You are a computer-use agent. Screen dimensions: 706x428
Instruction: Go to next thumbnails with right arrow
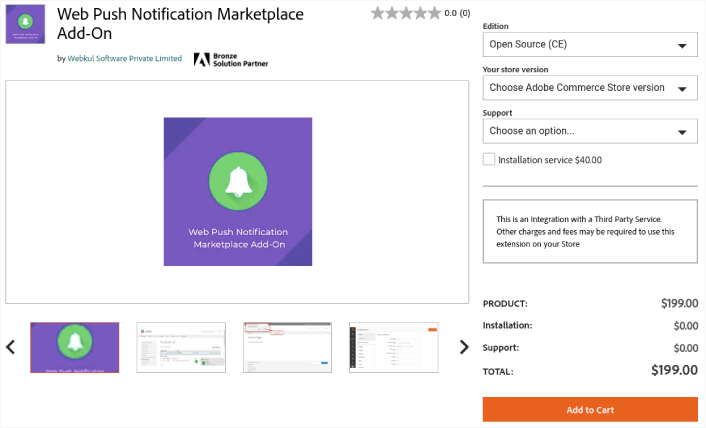click(464, 348)
